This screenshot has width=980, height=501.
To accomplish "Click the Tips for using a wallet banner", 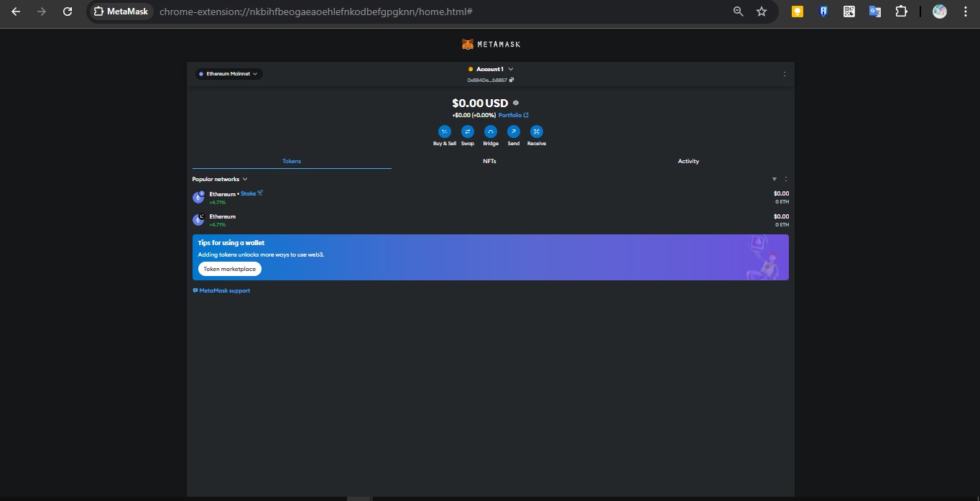I will pos(490,257).
